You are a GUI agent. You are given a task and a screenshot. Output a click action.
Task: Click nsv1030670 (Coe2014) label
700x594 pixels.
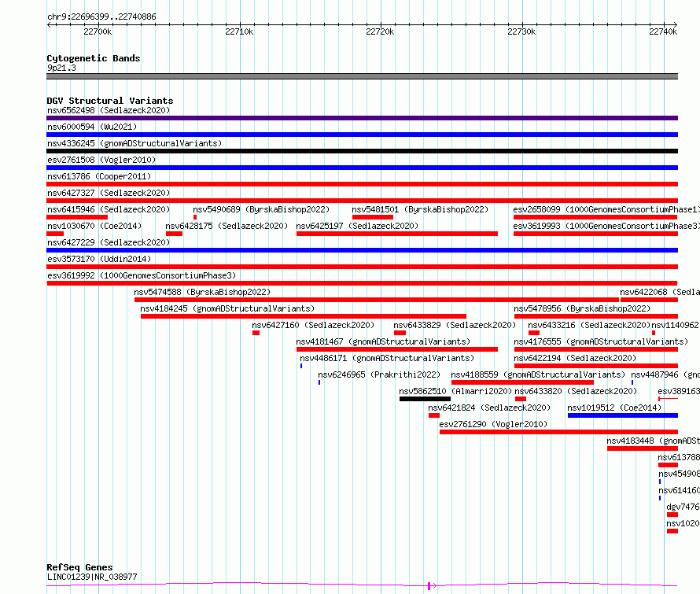tap(94, 226)
